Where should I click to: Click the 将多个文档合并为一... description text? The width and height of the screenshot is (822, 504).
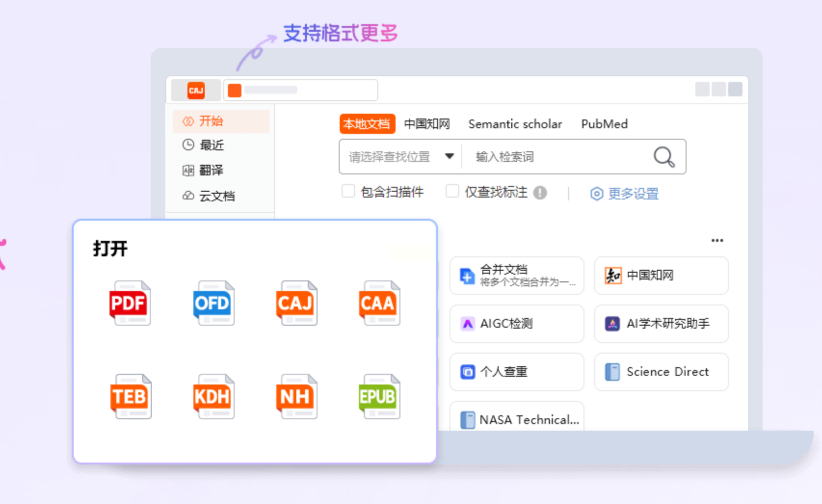(x=528, y=282)
